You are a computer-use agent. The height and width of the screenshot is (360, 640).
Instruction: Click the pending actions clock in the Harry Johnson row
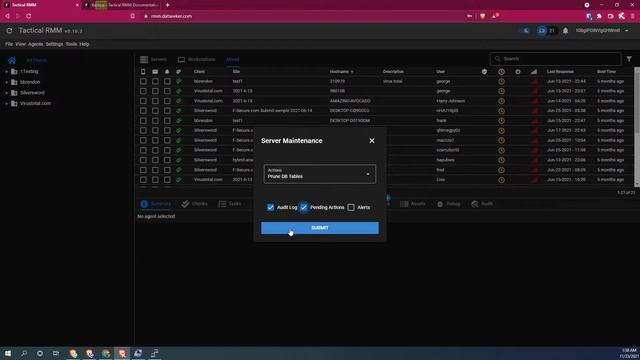point(501,101)
